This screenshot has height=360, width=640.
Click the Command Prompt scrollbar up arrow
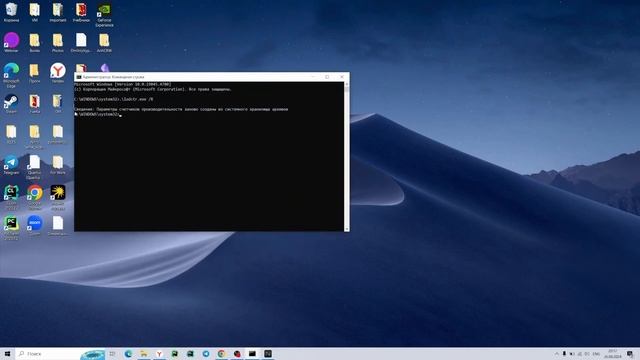(x=347, y=84)
